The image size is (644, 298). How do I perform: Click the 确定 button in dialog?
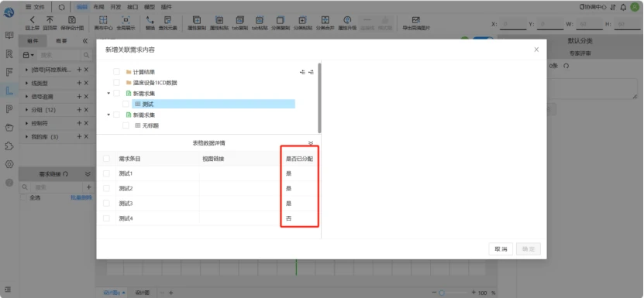(x=529, y=248)
